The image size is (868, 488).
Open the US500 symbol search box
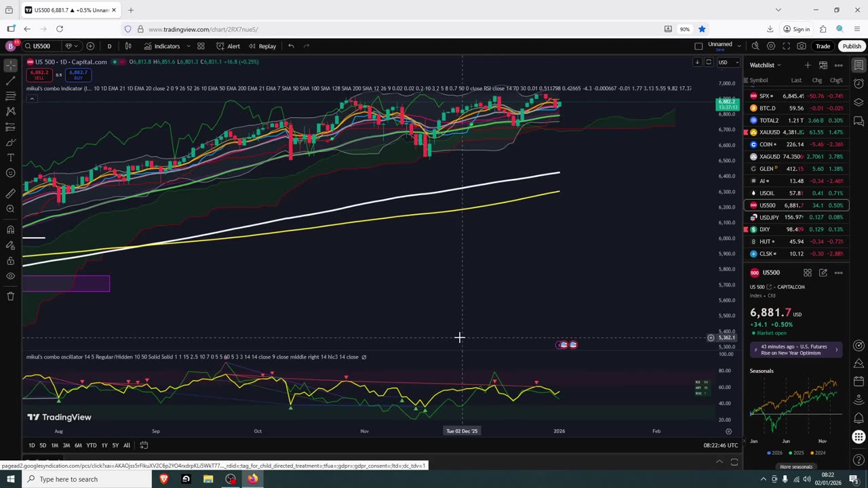pos(42,46)
